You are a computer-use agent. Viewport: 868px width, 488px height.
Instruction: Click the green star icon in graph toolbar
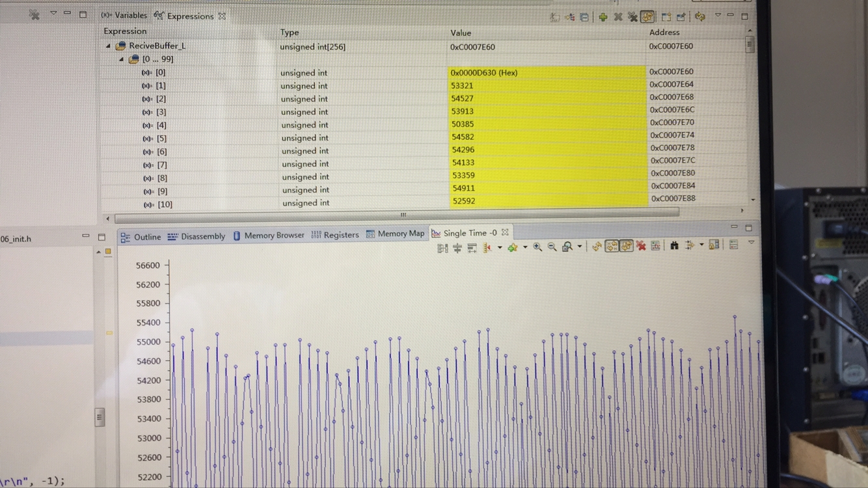point(513,247)
